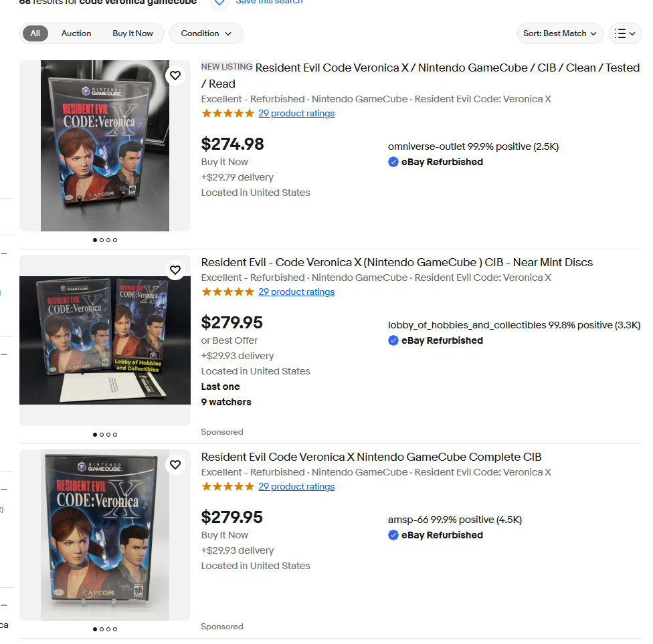Watch the Near Mint Discs listing with the heart icon
Screen dimensions: 653x644
pos(175,270)
